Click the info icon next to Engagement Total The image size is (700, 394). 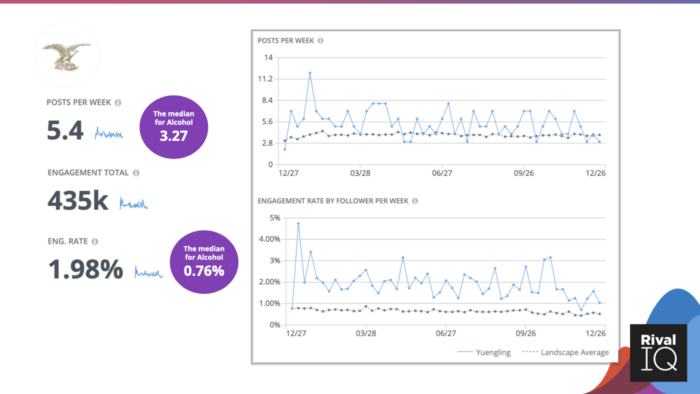coord(136,173)
